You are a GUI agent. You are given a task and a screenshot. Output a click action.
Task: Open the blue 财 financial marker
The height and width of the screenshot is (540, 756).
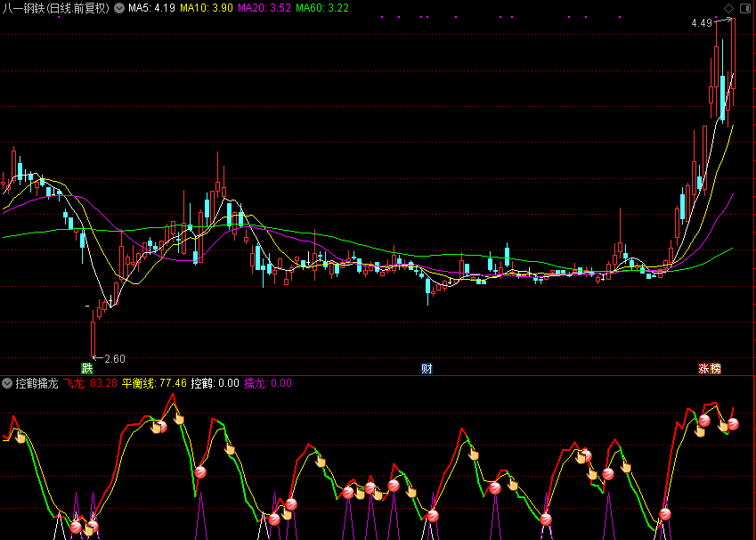click(x=427, y=368)
